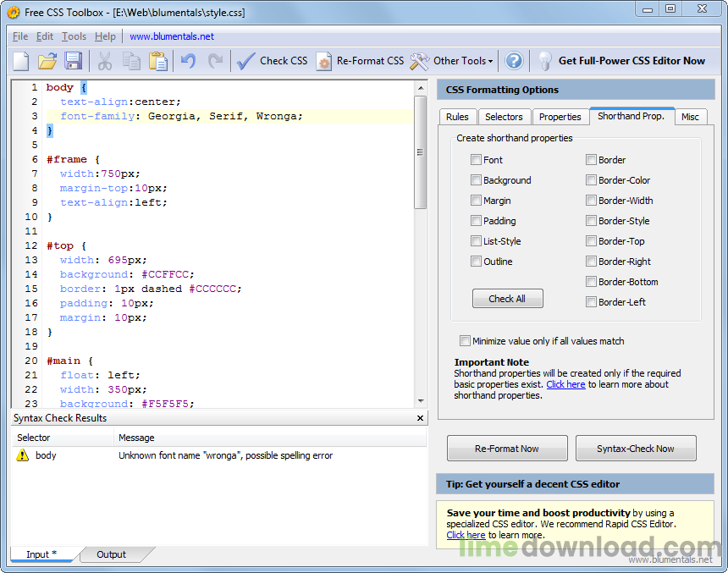
Task: Open a CSS file using the toolbar icon
Action: 47,60
